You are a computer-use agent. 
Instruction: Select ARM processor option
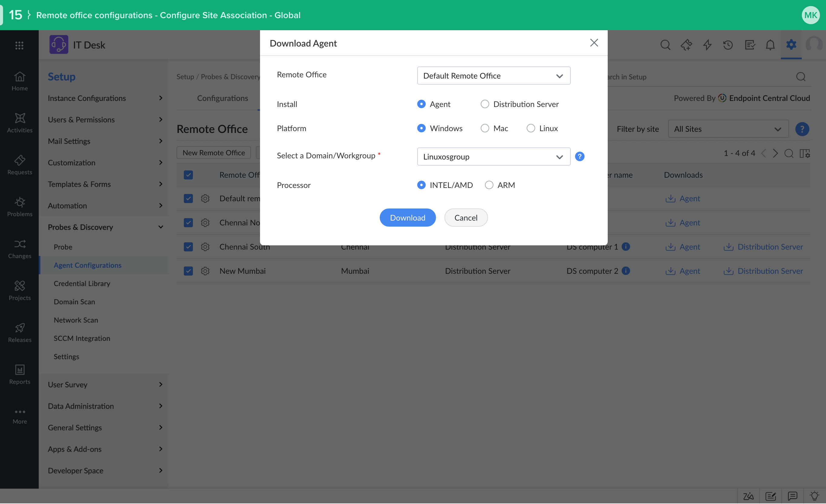click(x=489, y=185)
